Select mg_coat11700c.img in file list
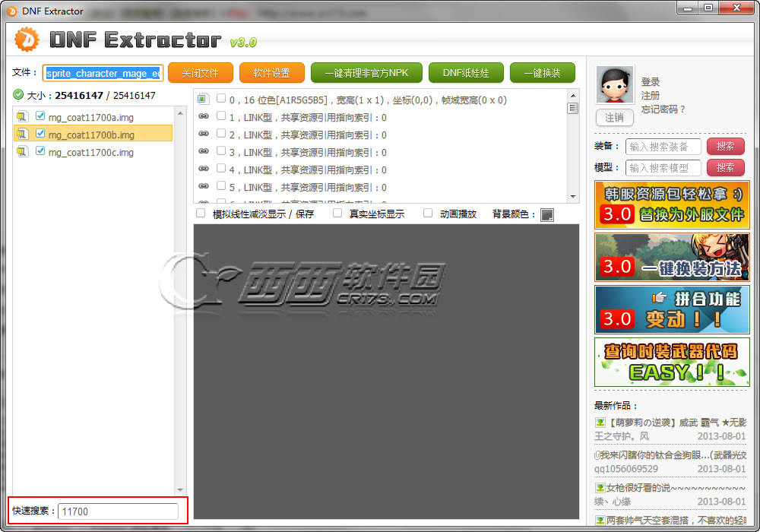Image resolution: width=760 pixels, height=532 pixels. click(93, 152)
